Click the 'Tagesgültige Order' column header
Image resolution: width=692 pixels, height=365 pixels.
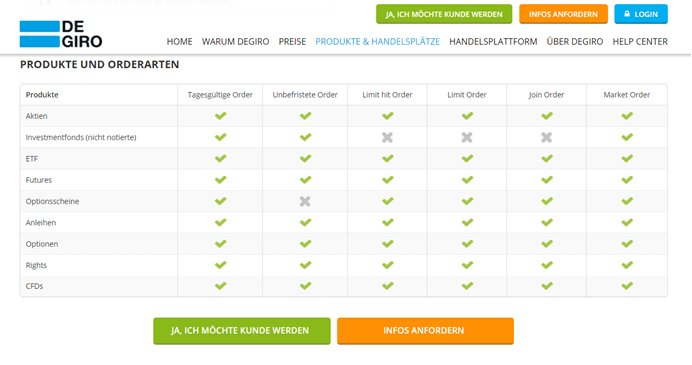pos(220,95)
